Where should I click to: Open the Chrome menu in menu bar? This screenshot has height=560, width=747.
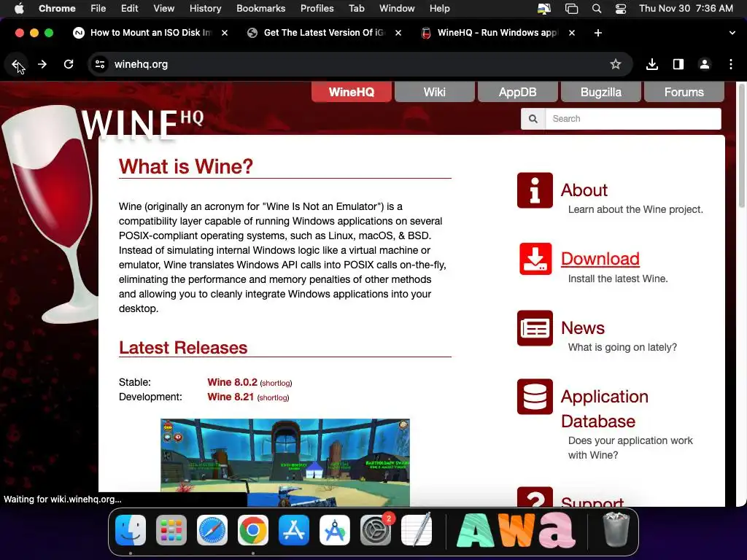(x=57, y=8)
